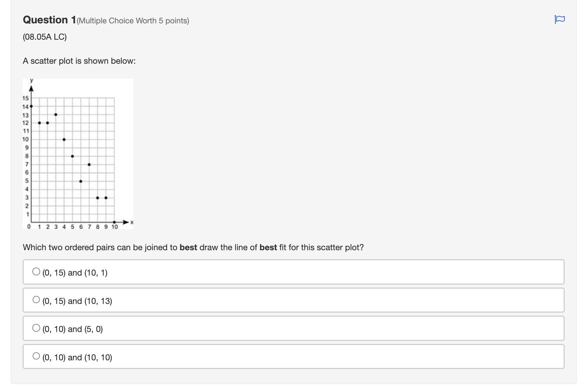Click the "Which two ordered pairs" question prompt
Screen dimensions: 588x386
[x=193, y=248]
